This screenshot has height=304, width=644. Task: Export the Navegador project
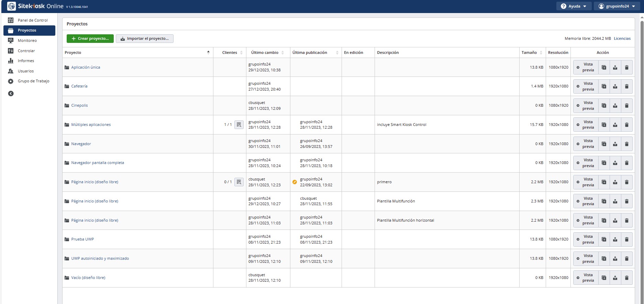pyautogui.click(x=615, y=144)
